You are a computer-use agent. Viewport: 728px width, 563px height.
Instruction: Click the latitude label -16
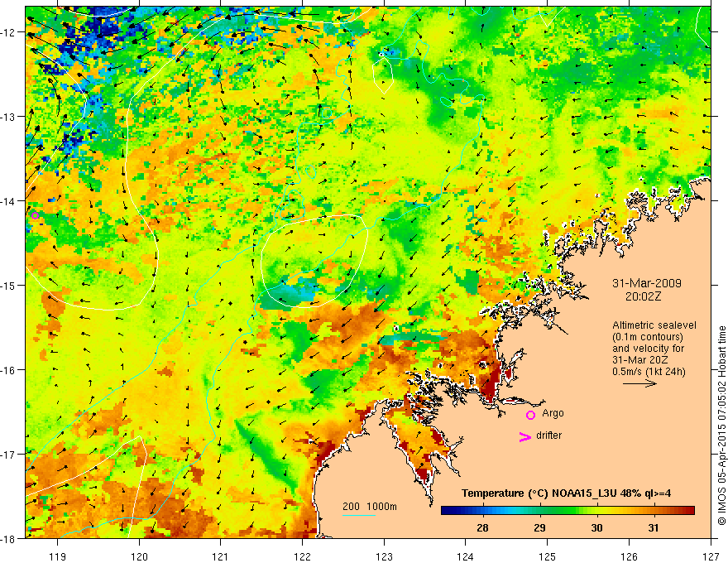pyautogui.click(x=9, y=370)
